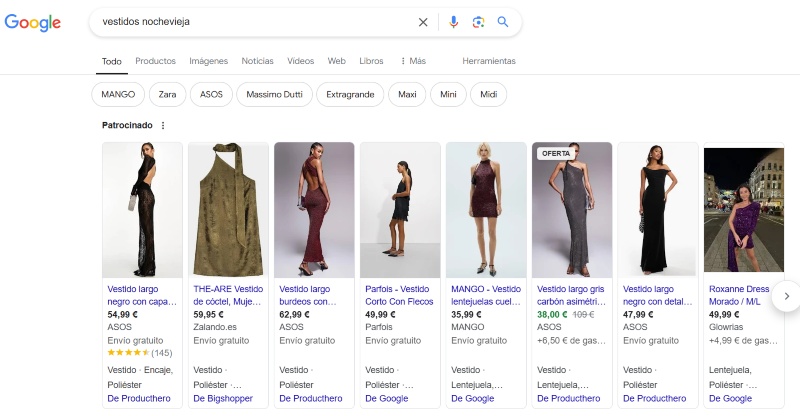800x416 pixels.
Task: Open the MANGO sequin dress image
Action: 486,210
